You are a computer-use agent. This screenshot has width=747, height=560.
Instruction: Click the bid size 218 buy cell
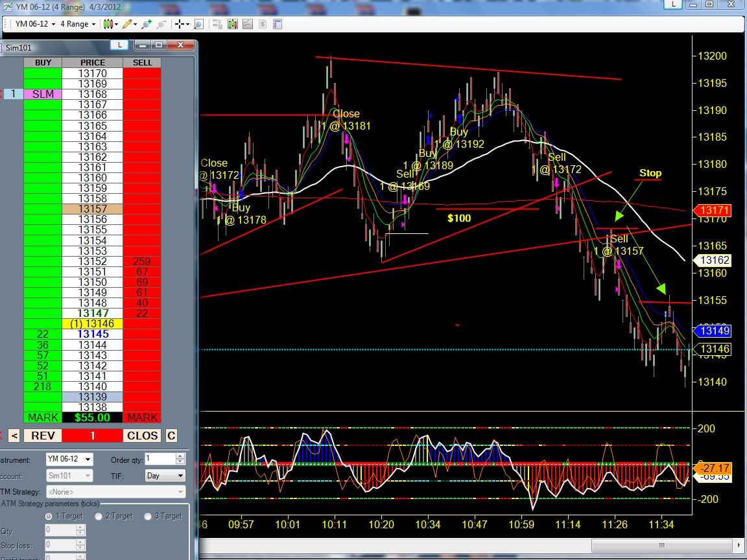43,387
